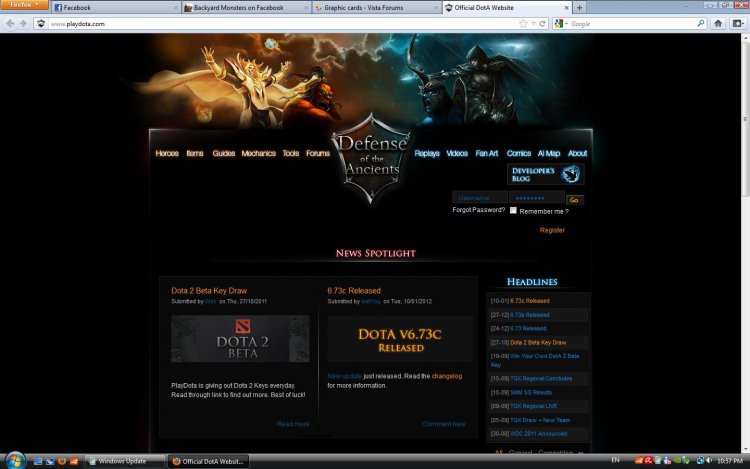Launch Firefox from the quick launch icon
The width and height of the screenshot is (750, 469).
(62, 461)
